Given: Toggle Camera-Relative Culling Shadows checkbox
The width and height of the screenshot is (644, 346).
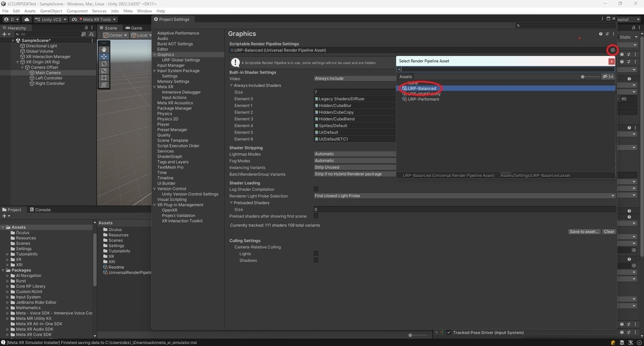Looking at the screenshot, I should [x=316, y=260].
